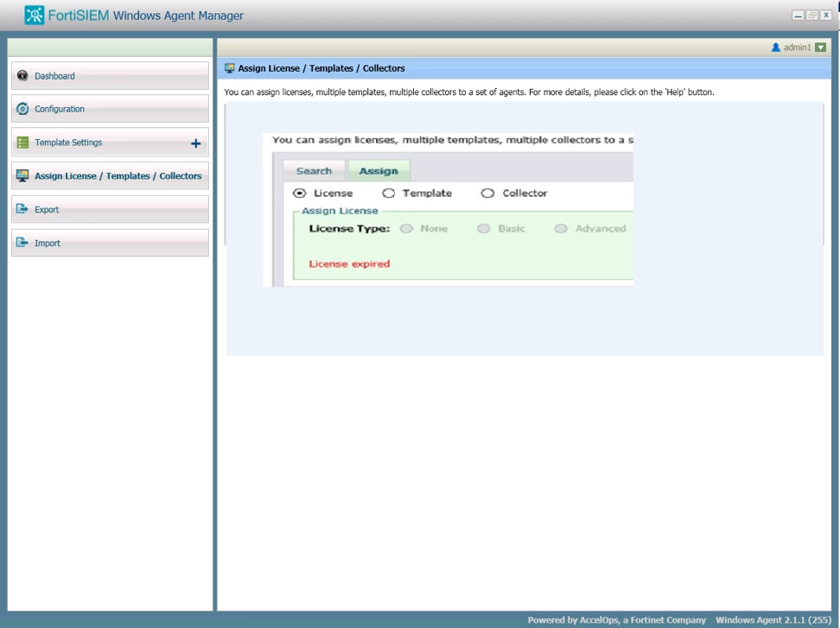This screenshot has height=628, width=840.
Task: Click the Import arrow icon
Action: 22,243
